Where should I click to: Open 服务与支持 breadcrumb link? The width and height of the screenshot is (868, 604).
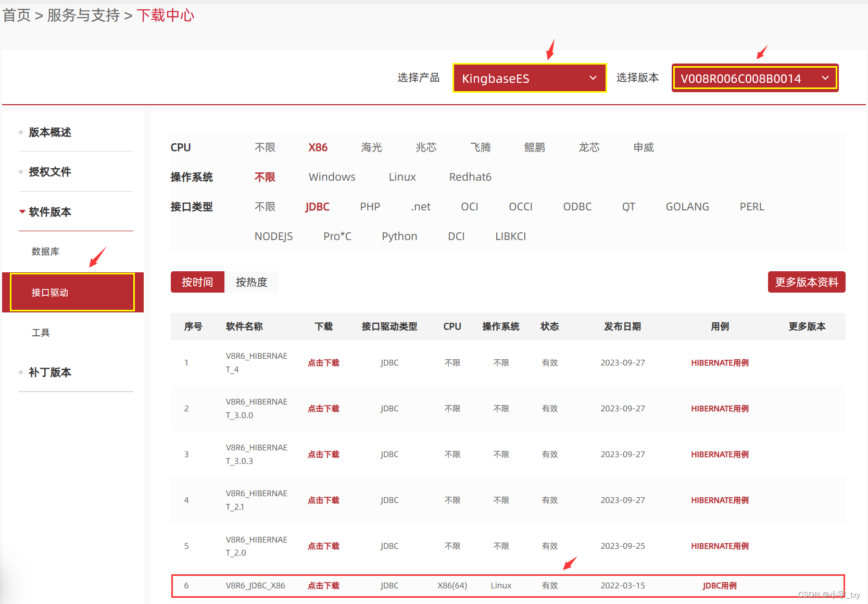[83, 16]
